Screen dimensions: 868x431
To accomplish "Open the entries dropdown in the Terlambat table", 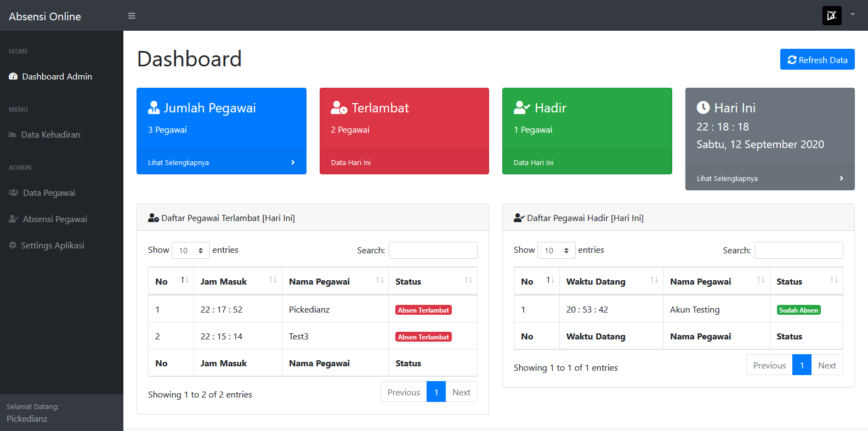I will pos(191,251).
